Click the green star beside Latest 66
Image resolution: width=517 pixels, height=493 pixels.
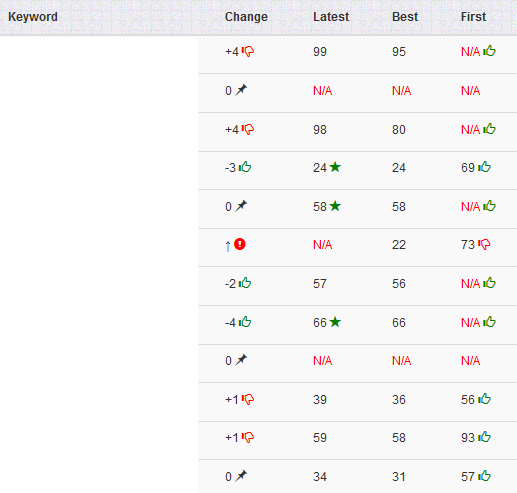pos(335,322)
